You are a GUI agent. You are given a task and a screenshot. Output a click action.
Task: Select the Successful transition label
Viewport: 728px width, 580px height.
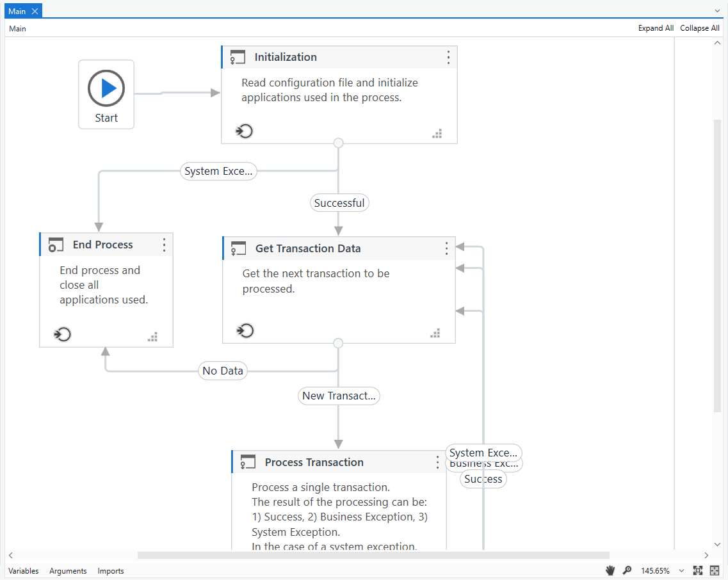pos(339,202)
